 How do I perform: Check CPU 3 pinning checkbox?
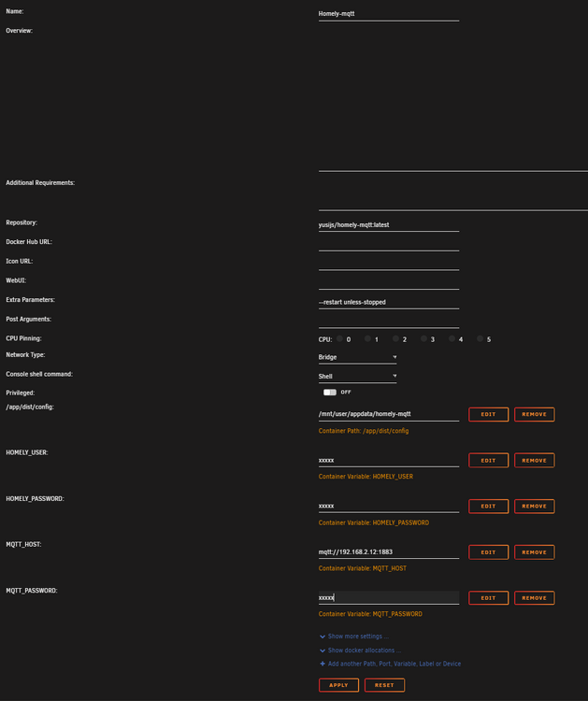coord(424,339)
